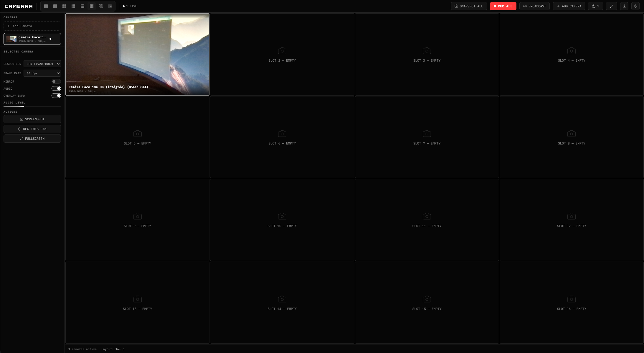Click '1 cameras active' status text
Screen dimensions: 644x353
tap(82, 349)
